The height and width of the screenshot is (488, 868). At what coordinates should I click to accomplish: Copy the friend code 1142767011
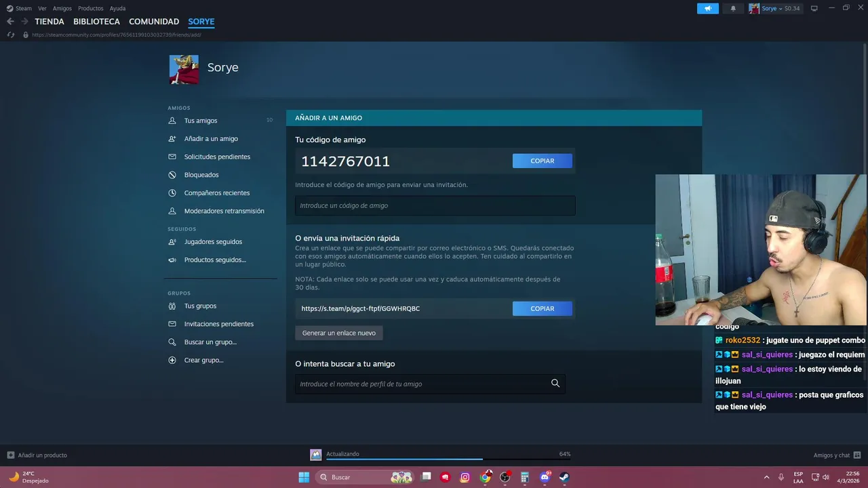tap(542, 161)
